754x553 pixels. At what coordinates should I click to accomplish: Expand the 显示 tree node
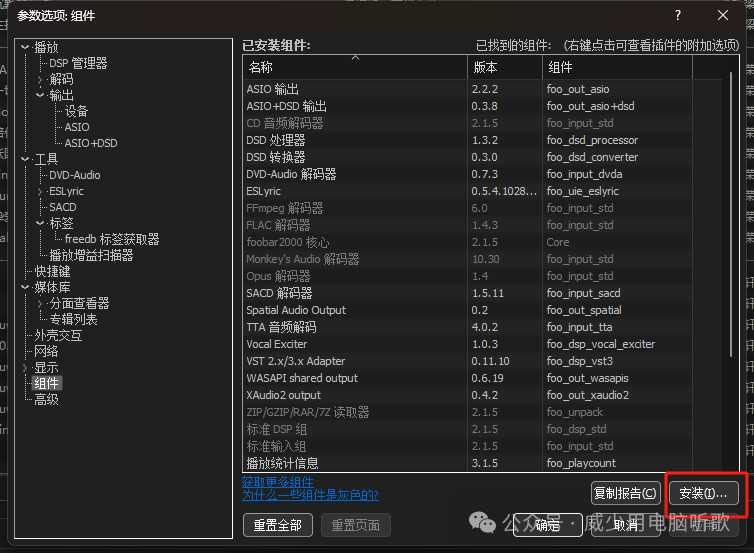(x=25, y=367)
